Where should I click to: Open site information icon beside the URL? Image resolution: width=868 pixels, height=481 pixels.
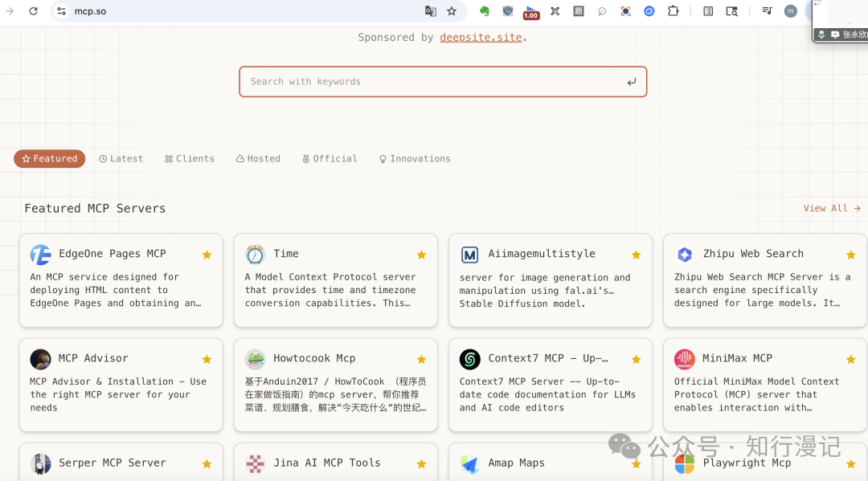(x=61, y=11)
